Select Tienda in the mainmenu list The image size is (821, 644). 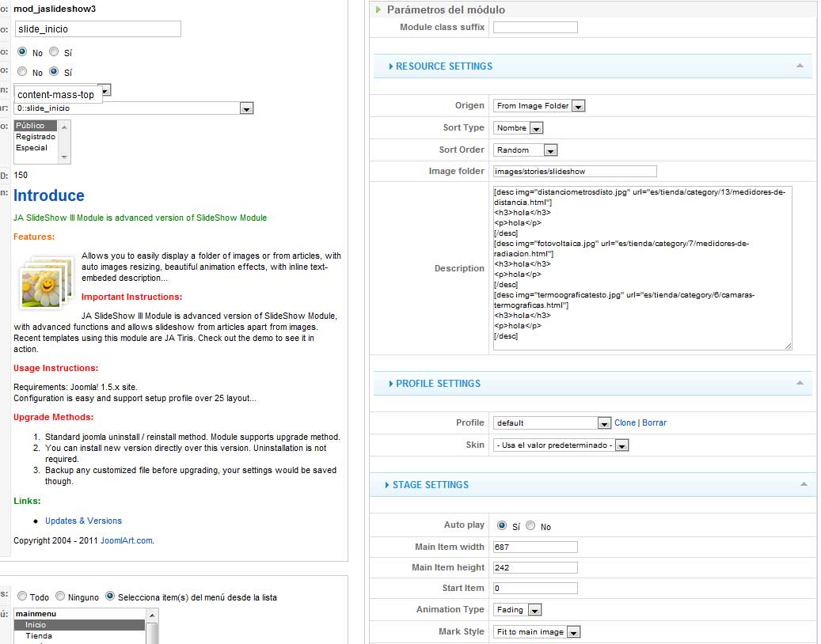tap(80, 635)
